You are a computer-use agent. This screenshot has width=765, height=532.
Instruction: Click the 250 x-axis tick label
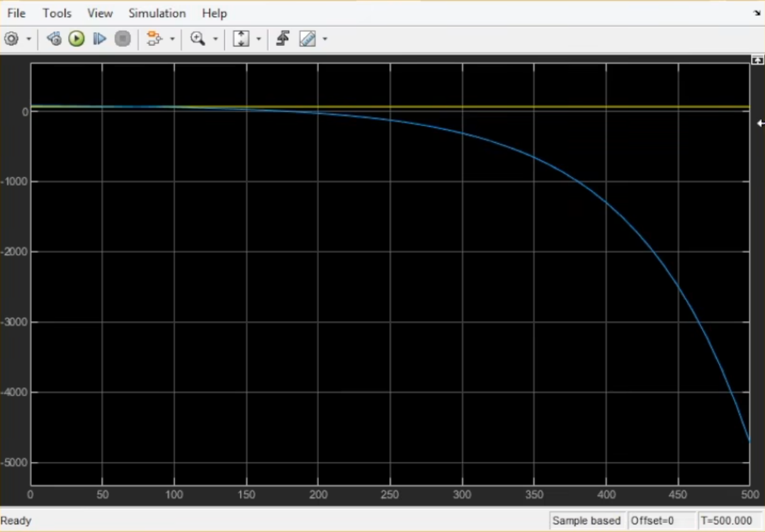[390, 495]
